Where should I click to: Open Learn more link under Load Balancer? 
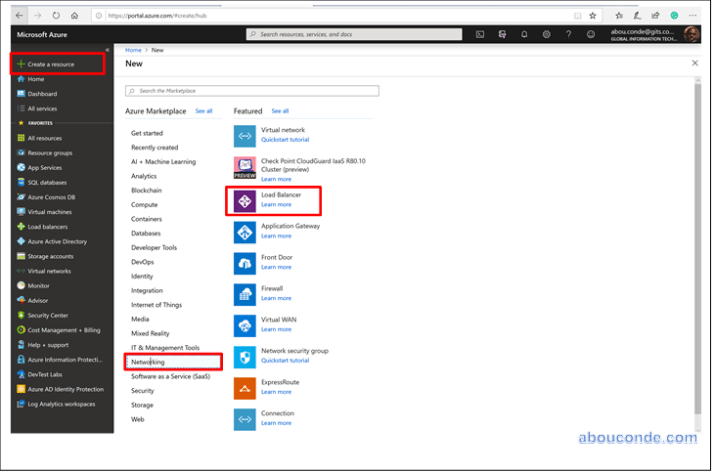click(276, 205)
